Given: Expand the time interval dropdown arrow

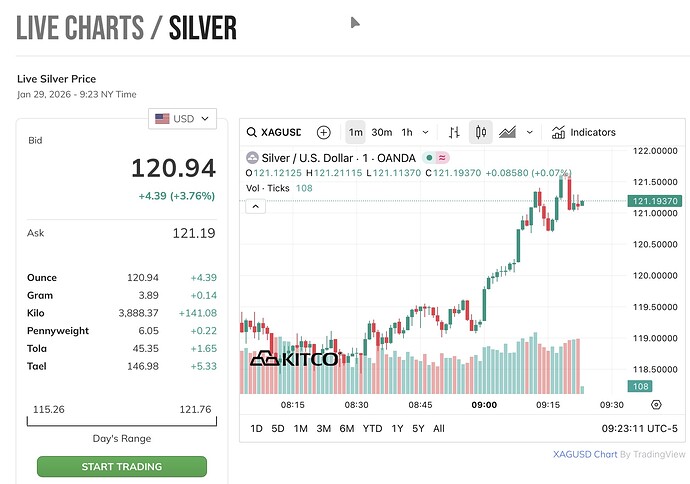Looking at the screenshot, I should pos(427,132).
